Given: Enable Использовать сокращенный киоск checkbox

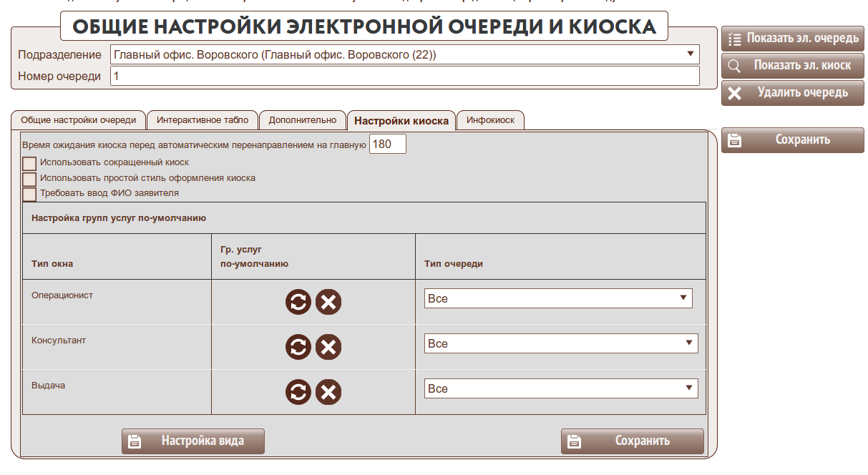Looking at the screenshot, I should tap(29, 164).
